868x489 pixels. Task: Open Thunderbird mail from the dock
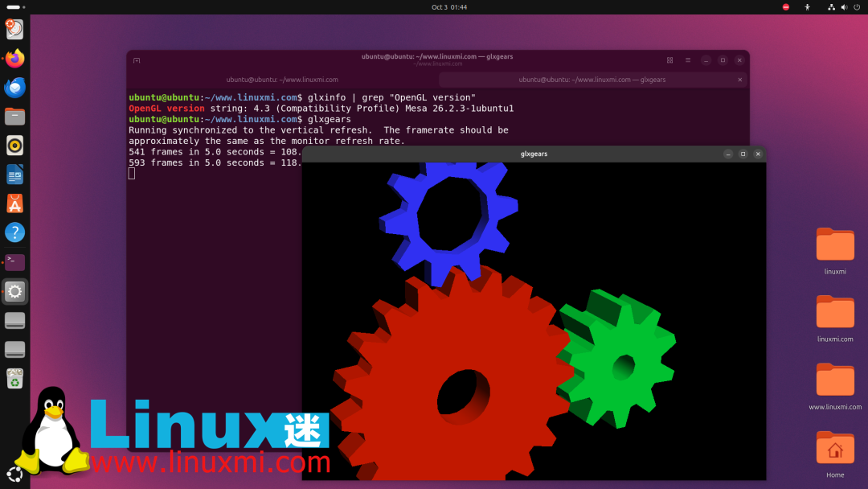point(15,88)
